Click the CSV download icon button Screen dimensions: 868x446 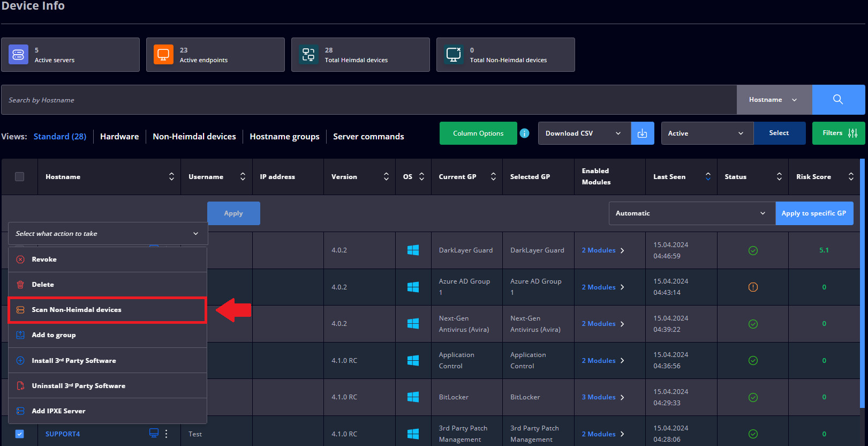(643, 133)
